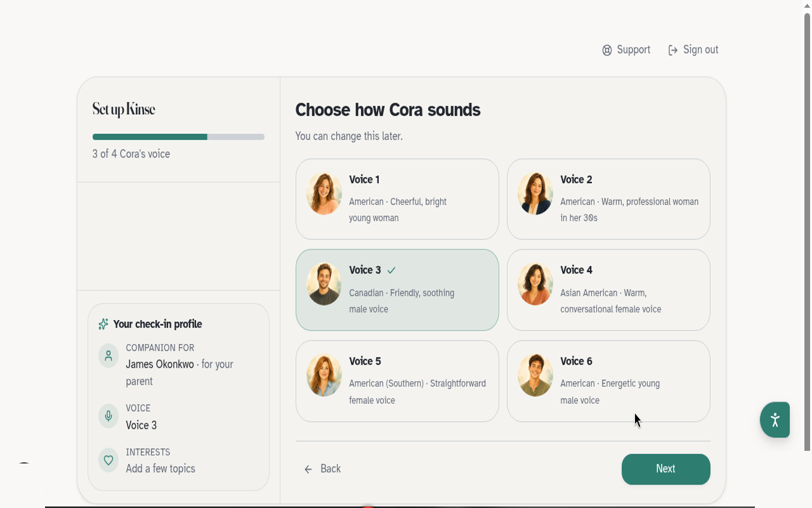The width and height of the screenshot is (812, 508).
Task: Click the Support lifebuoy icon
Action: click(x=607, y=50)
